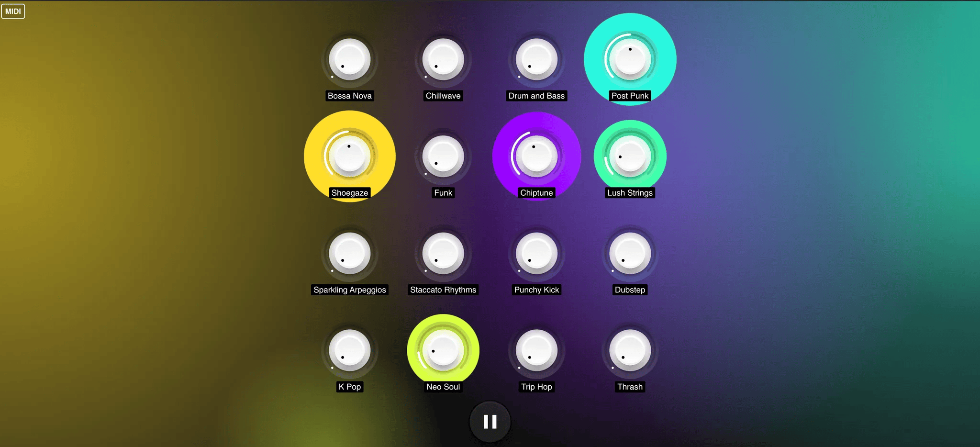
Task: Click the purple Chiptune knob
Action: pyautogui.click(x=536, y=156)
